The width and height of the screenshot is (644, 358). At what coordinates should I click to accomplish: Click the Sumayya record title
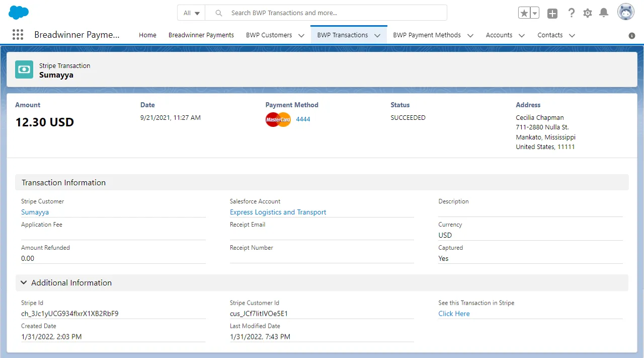click(56, 75)
